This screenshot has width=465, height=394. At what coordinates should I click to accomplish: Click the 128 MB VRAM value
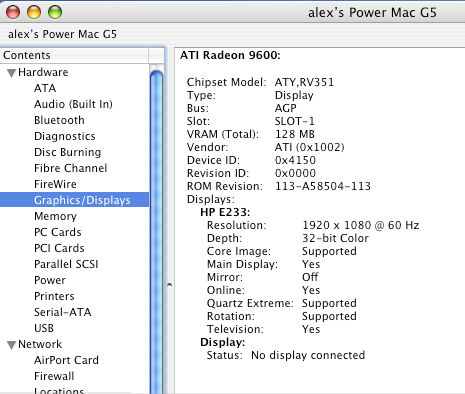click(295, 134)
